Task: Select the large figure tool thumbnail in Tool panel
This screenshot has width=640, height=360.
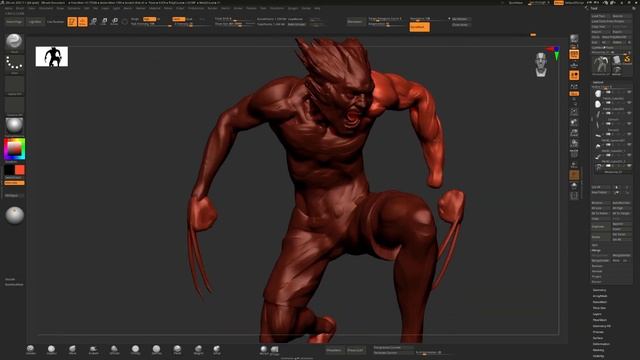Action: coord(601,65)
